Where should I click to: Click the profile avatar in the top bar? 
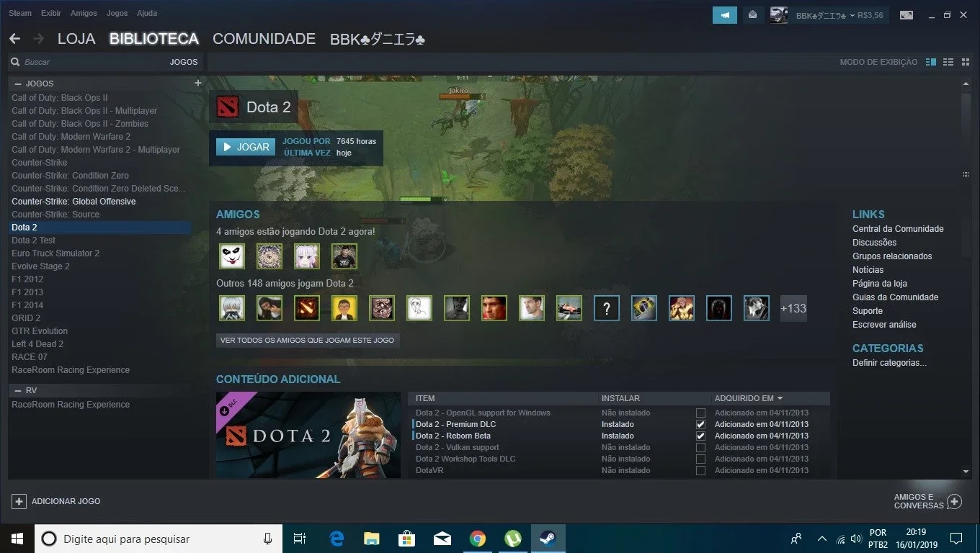click(x=778, y=15)
